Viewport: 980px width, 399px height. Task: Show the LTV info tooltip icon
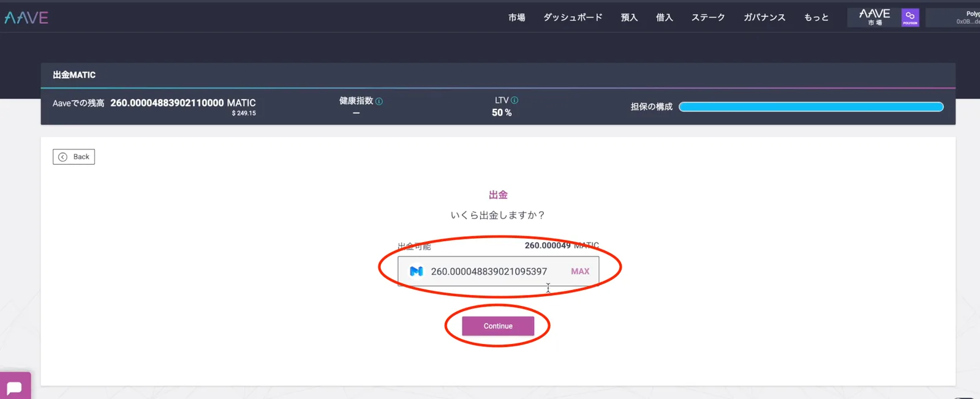[514, 100]
